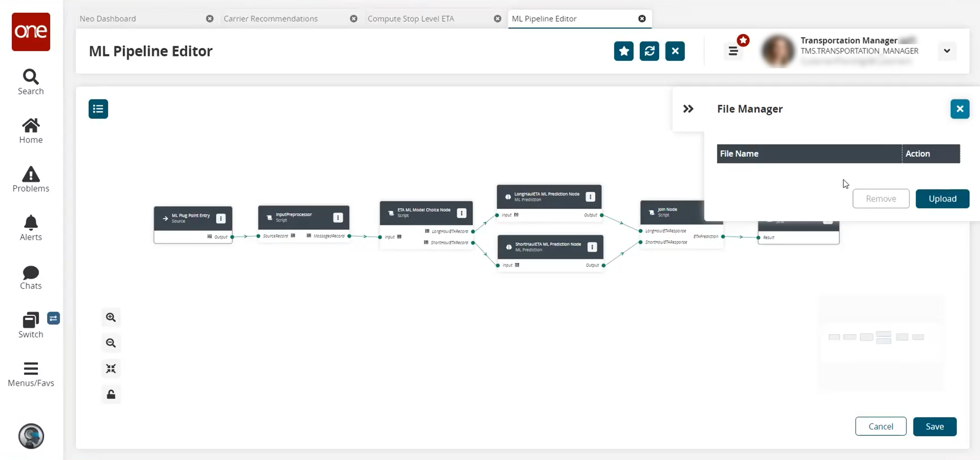
Task: Click the fit-to-screen expand icon
Action: pyautogui.click(x=111, y=368)
